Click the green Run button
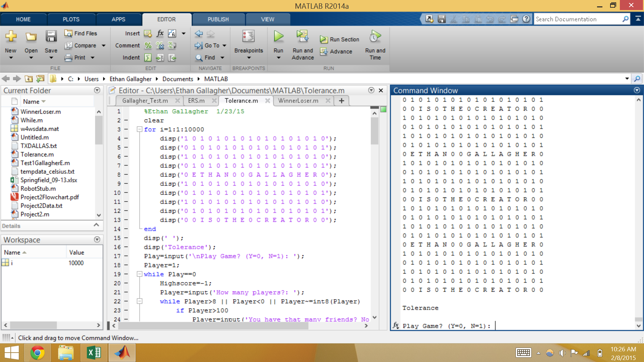 pos(278,37)
